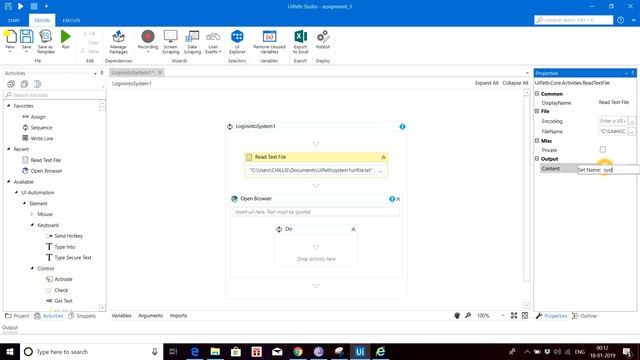Collapse the Recent tree node
The width and height of the screenshot is (640, 360).
click(x=9, y=149)
